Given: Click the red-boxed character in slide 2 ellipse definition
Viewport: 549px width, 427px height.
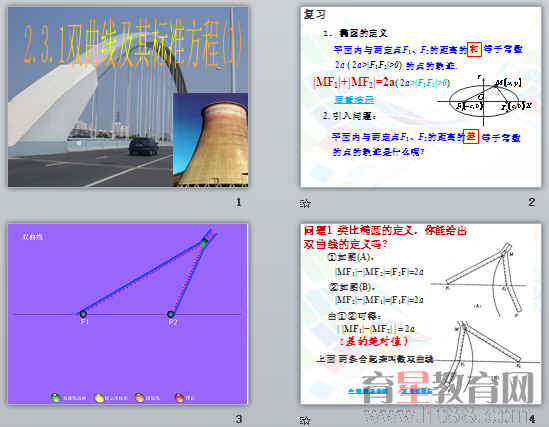Looking at the screenshot, I should 474,49.
